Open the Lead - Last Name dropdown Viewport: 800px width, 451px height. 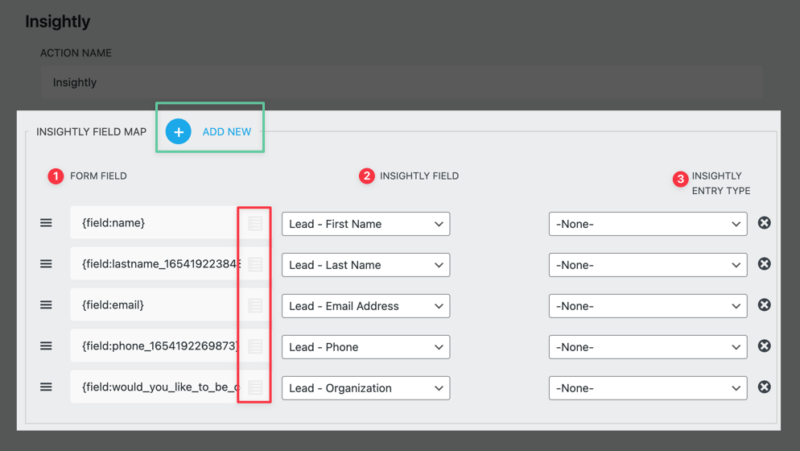click(366, 265)
